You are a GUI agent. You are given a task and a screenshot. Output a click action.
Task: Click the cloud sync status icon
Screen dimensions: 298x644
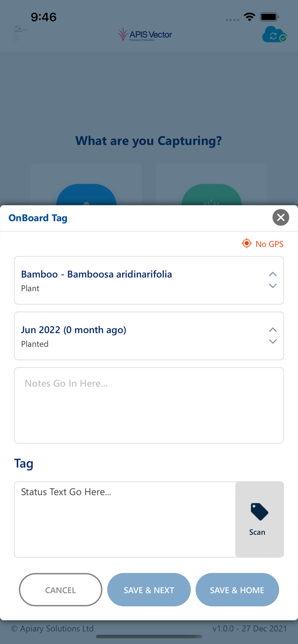tap(274, 34)
